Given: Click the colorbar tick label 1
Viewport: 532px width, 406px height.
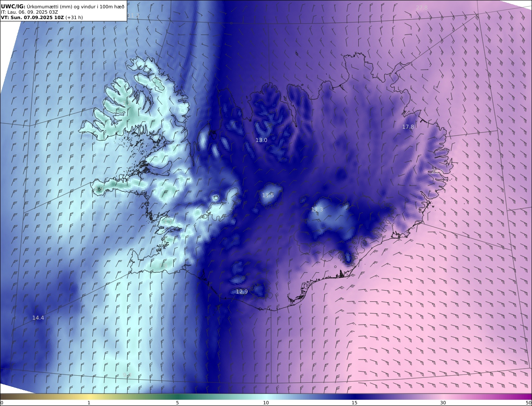Looking at the screenshot, I should (89, 403).
